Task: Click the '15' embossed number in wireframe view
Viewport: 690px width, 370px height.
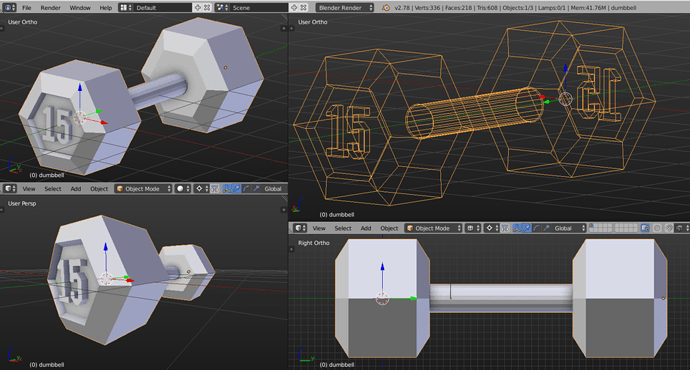Action: [349, 132]
